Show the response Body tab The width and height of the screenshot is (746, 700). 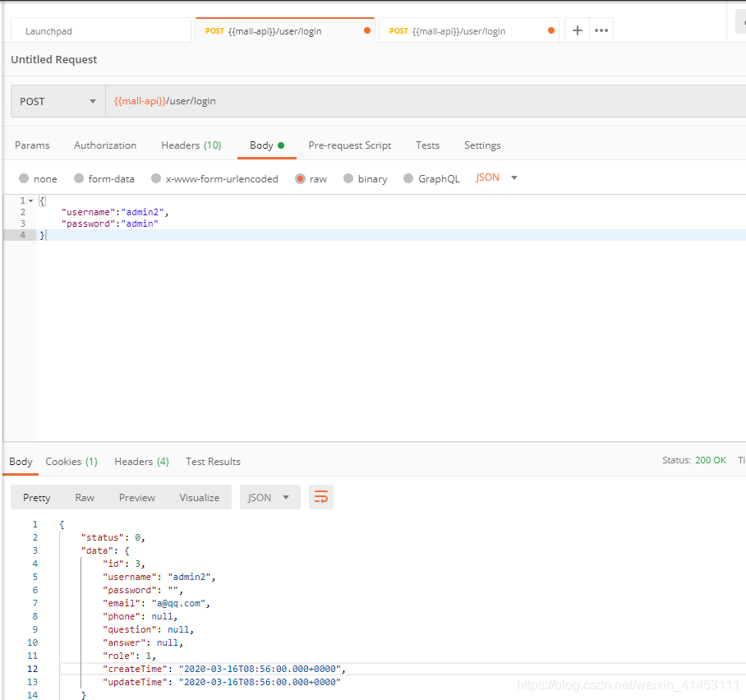coord(21,462)
